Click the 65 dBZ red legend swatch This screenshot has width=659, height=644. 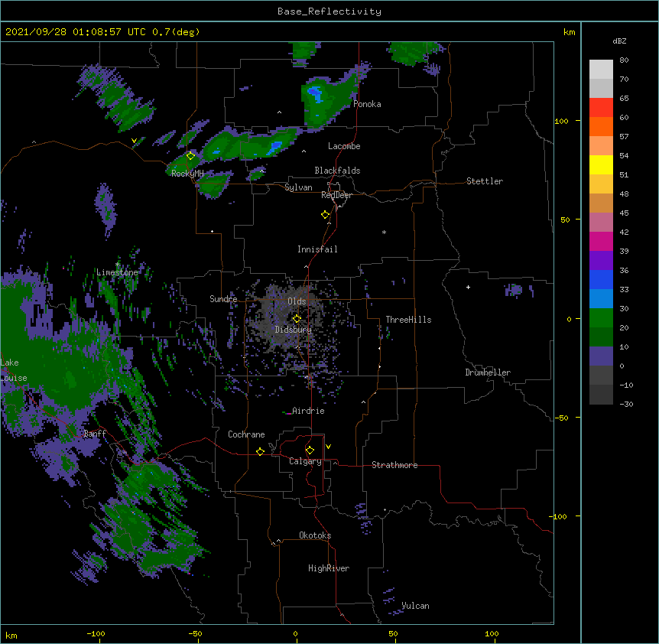[x=601, y=107]
